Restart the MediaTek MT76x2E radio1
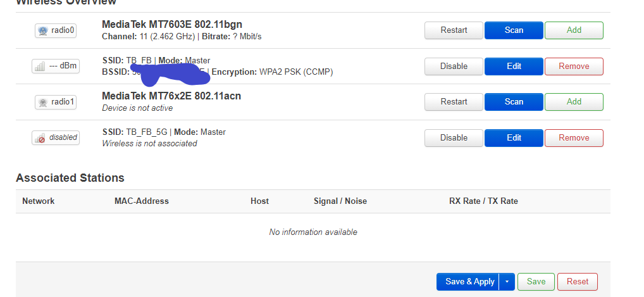644x297 pixels. click(454, 102)
